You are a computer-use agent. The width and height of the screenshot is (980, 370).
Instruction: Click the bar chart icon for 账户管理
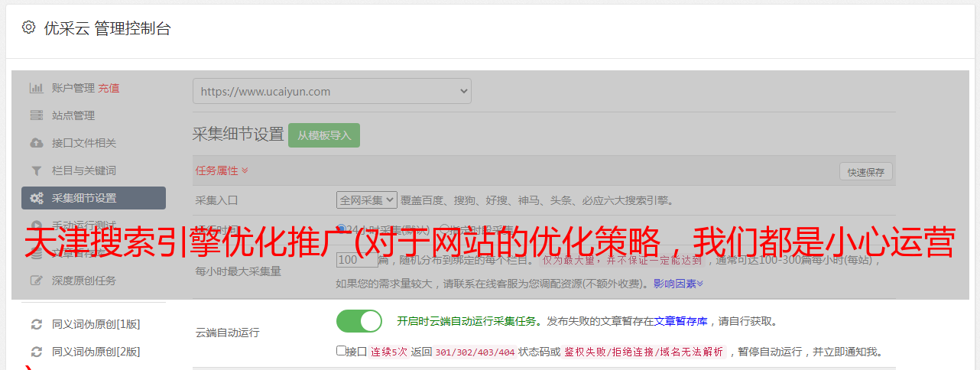click(x=36, y=88)
